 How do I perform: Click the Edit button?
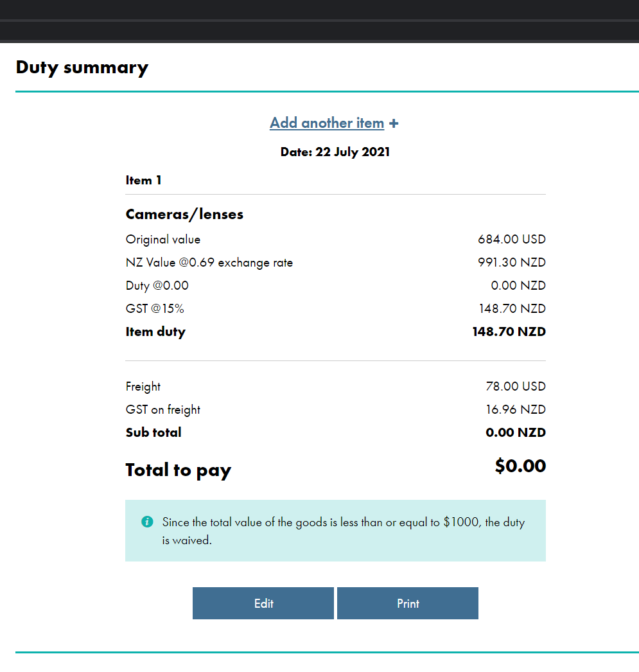pyautogui.click(x=263, y=603)
